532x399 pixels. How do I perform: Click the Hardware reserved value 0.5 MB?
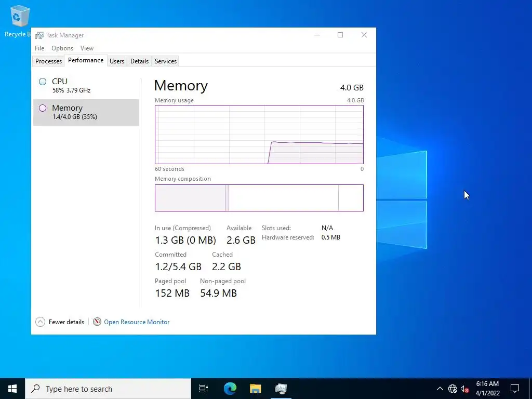(330, 237)
